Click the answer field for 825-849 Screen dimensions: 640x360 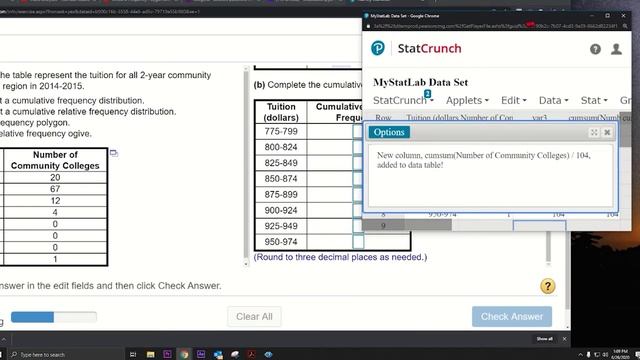click(358, 163)
